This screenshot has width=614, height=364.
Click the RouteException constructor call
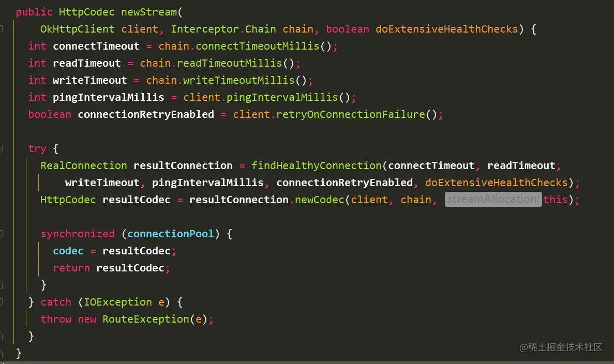click(146, 320)
